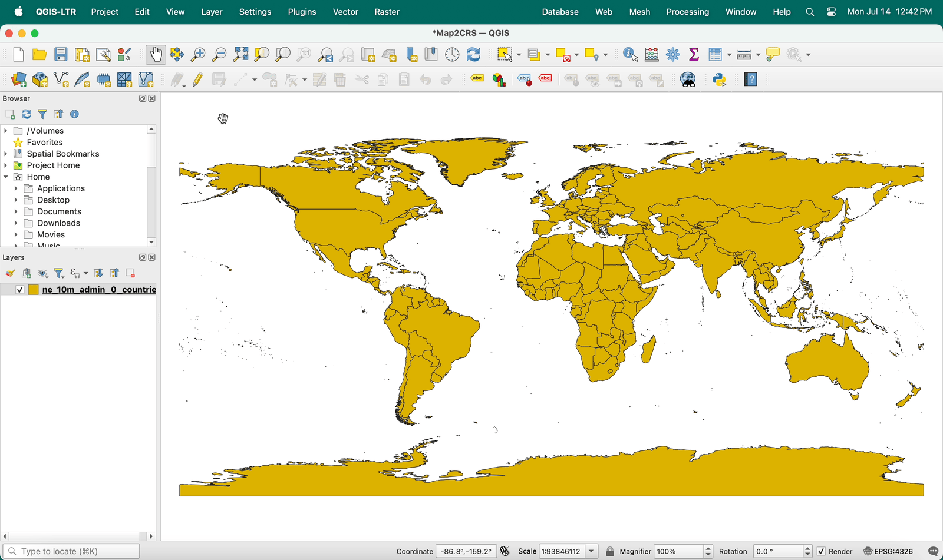Click Filter Legend icon in Layers panel

pyautogui.click(x=59, y=273)
